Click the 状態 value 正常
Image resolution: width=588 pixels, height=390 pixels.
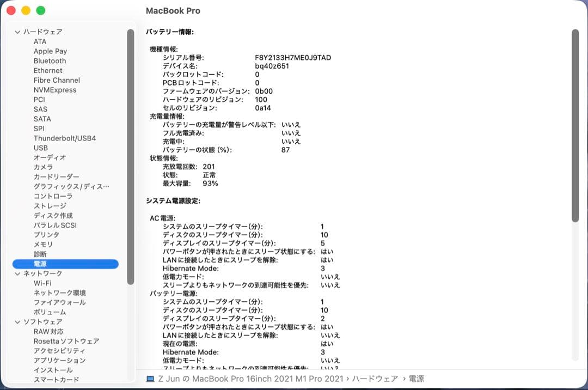[209, 175]
